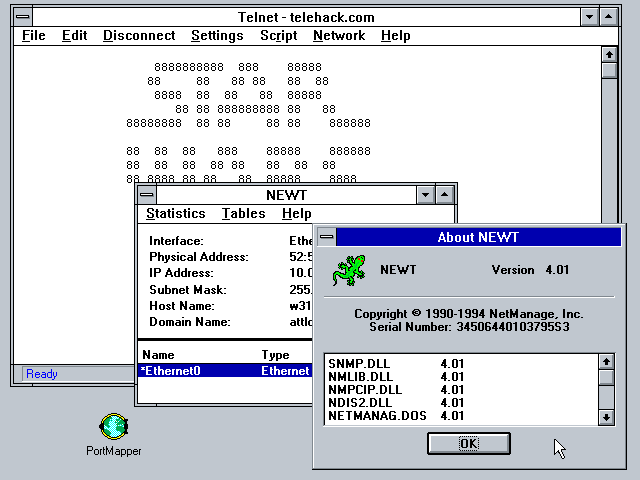
Task: Open the Network menu in Telnet
Action: click(339, 36)
